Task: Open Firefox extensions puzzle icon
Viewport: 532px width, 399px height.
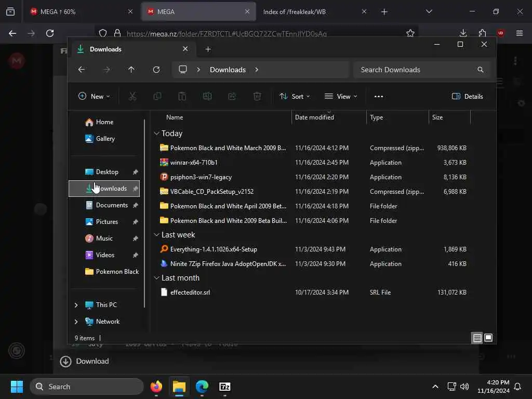Action: tap(482, 33)
